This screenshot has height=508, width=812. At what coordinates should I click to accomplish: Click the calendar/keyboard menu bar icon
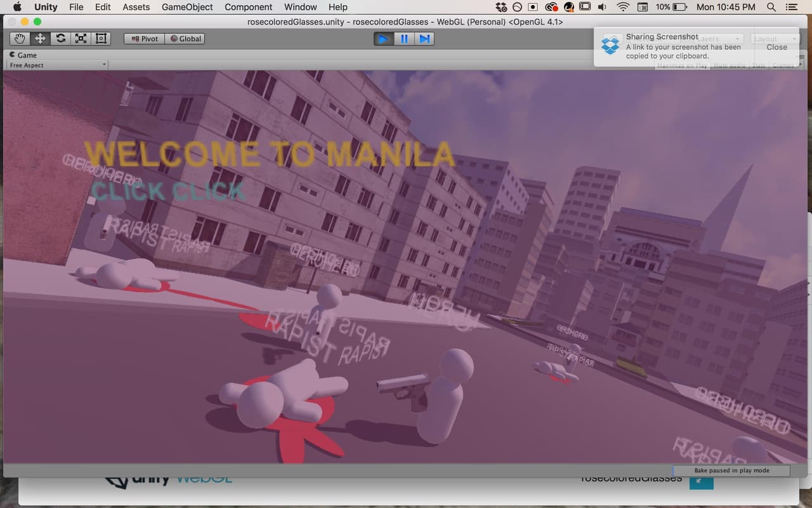point(642,7)
